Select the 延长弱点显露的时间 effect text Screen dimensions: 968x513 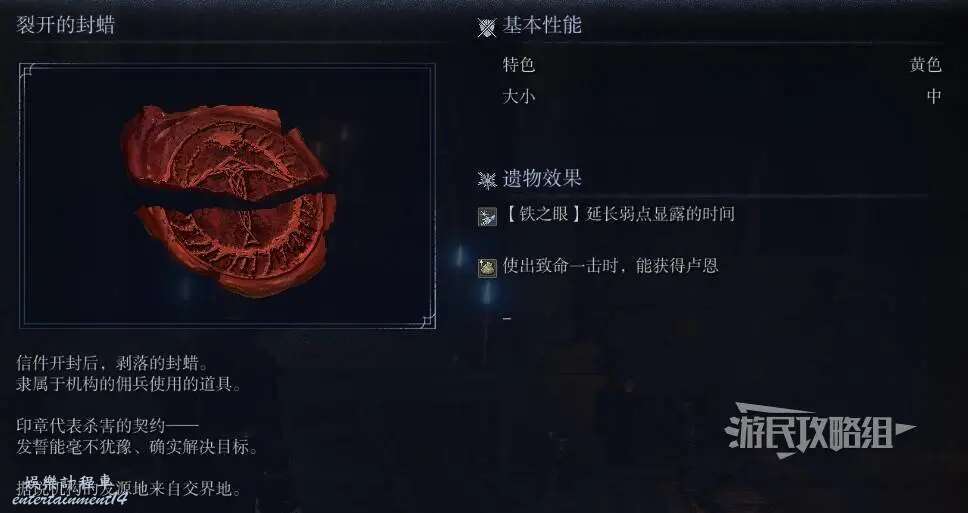661,214
